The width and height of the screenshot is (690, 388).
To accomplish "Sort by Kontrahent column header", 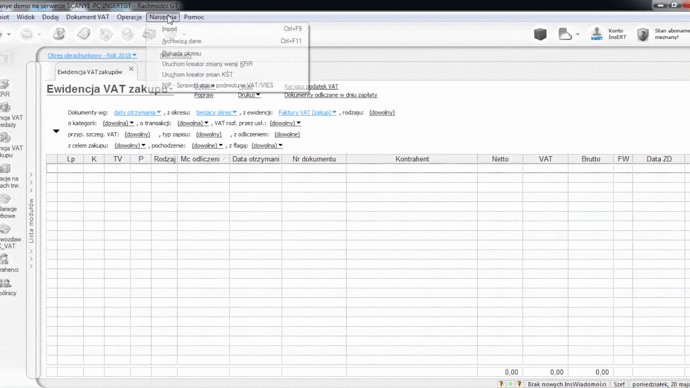I will pyautogui.click(x=412, y=159).
